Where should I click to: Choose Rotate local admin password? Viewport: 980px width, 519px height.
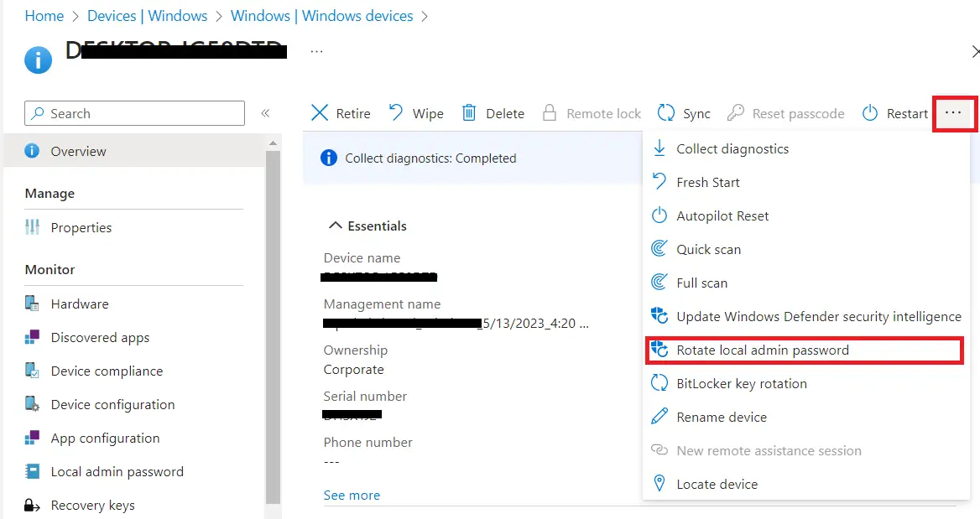click(762, 350)
